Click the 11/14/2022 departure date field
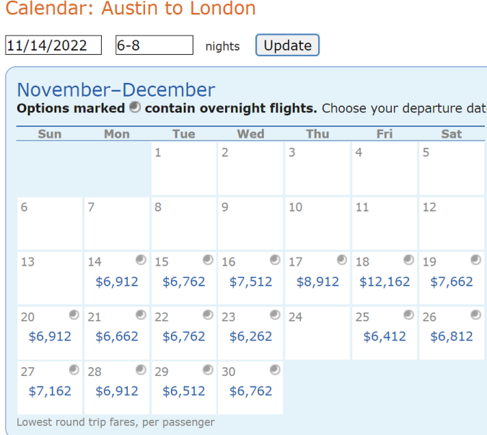Viewport: 487px width, 435px height. click(x=53, y=45)
